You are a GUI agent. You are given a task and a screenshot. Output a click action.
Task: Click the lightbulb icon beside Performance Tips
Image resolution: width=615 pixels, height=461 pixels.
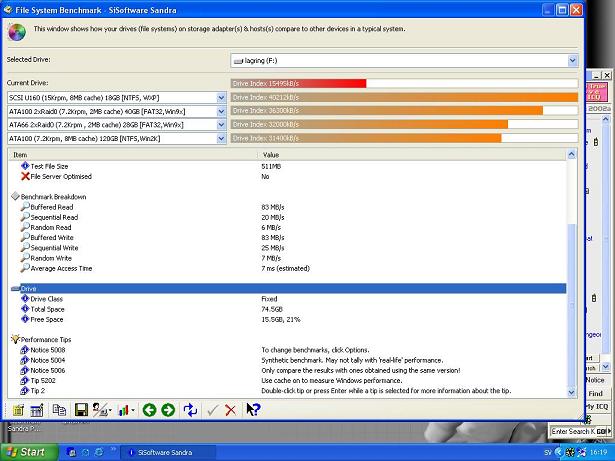[x=15, y=339]
